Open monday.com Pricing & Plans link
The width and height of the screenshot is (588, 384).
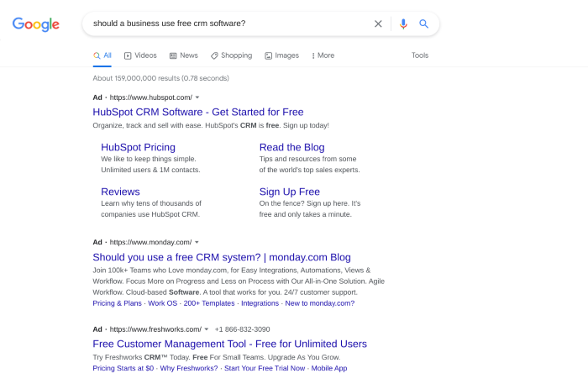click(x=117, y=303)
